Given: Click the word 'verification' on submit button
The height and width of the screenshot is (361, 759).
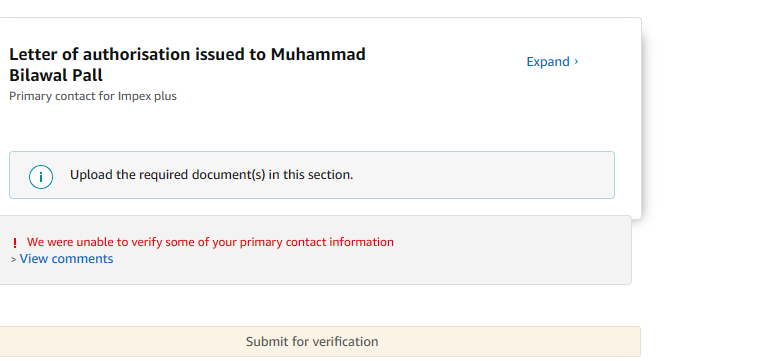Looking at the screenshot, I should 345,341.
